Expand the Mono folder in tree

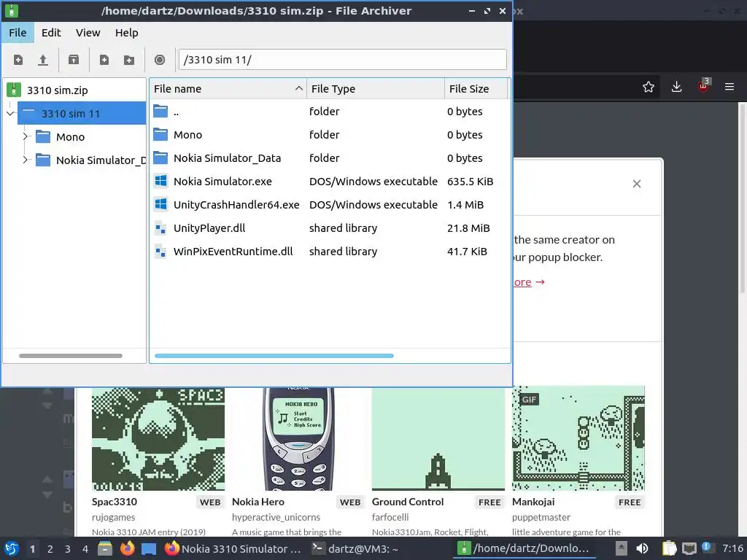pyautogui.click(x=26, y=136)
